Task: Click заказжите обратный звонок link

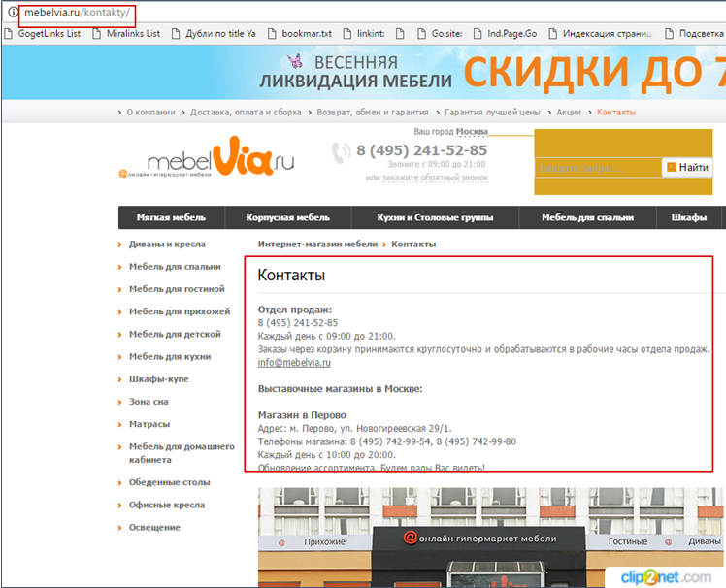Action: pyautogui.click(x=435, y=178)
